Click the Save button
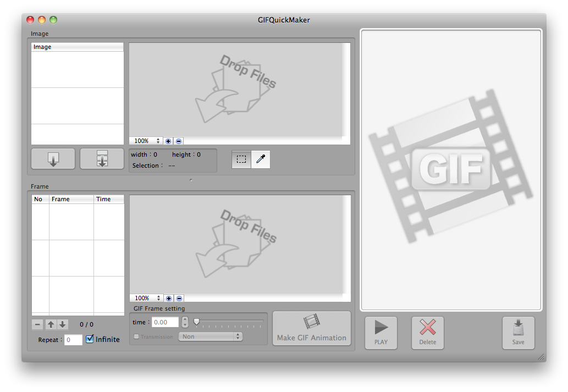The height and width of the screenshot is (392, 568). (x=518, y=333)
